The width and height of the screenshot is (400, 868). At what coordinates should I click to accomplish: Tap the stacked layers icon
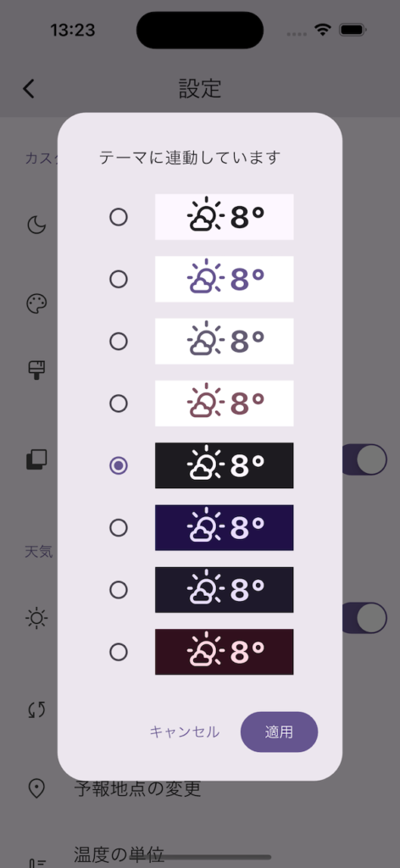coord(36,460)
